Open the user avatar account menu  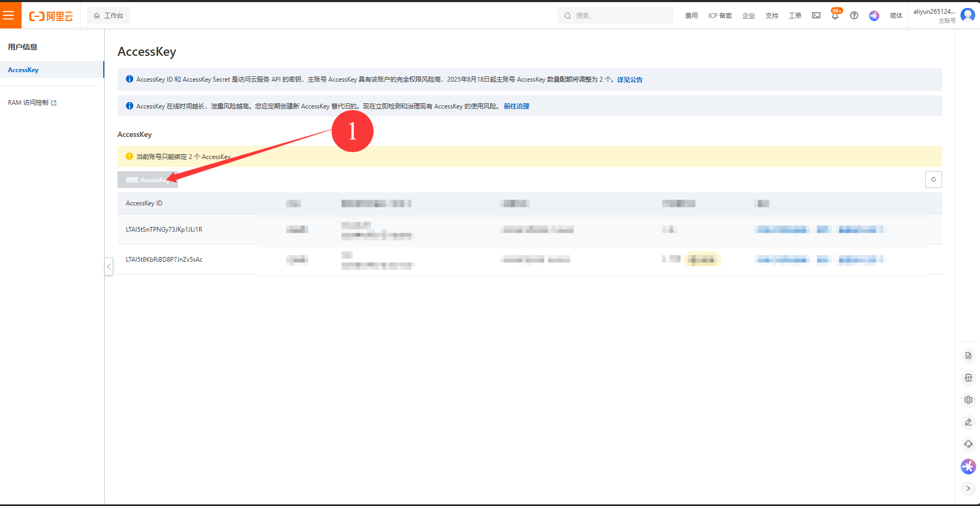click(967, 15)
